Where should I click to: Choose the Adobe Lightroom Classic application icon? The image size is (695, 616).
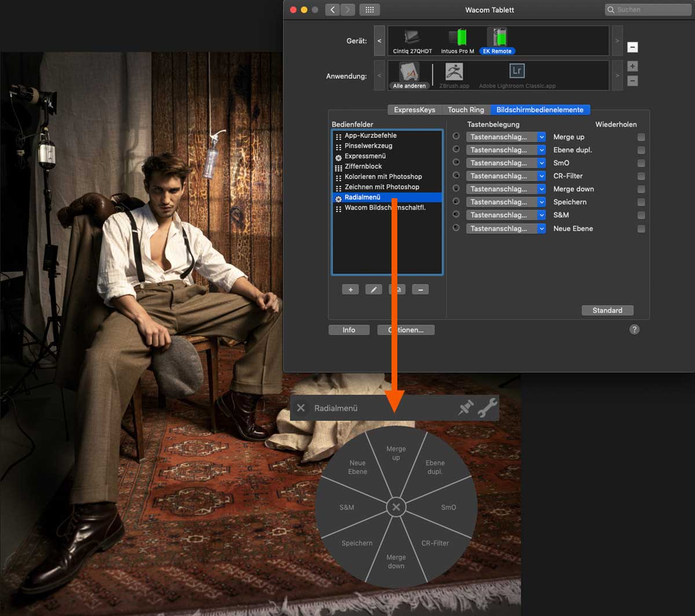tap(517, 72)
